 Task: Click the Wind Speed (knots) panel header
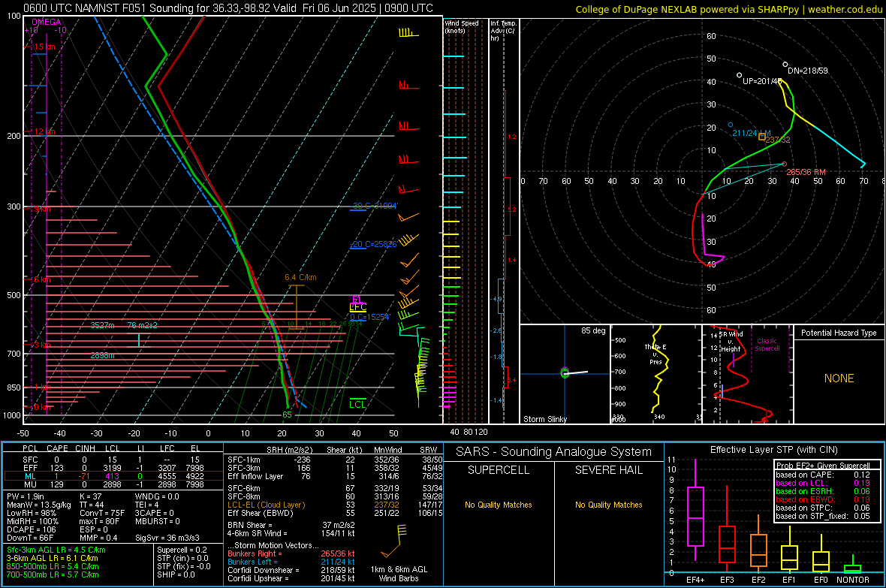462,26
